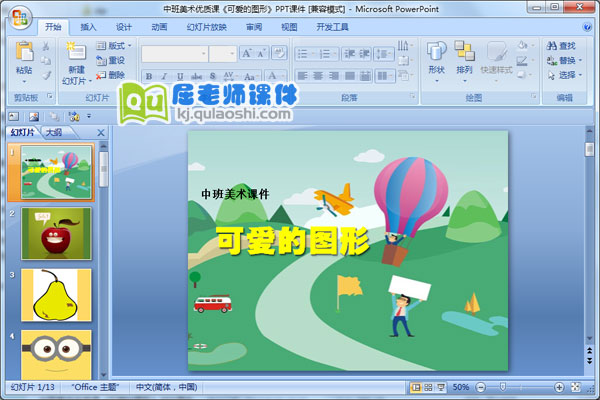
Task: Open the line spacing dropdown
Action: pyautogui.click(x=384, y=54)
